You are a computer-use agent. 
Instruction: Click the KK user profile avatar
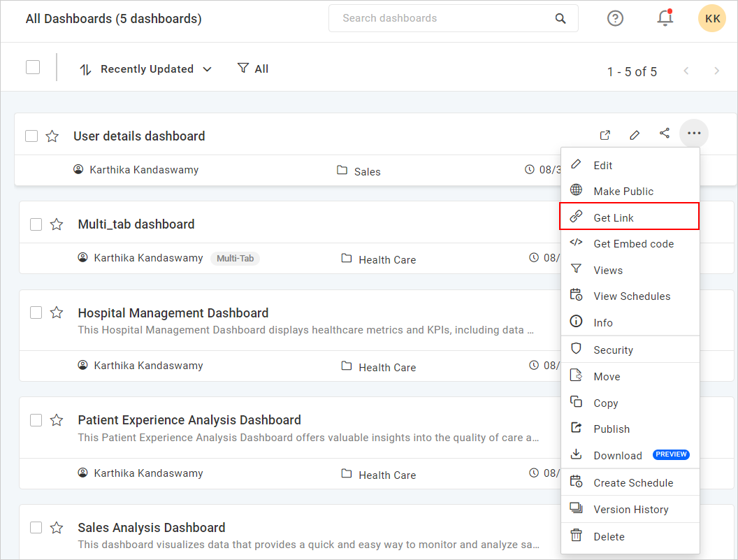coord(712,18)
